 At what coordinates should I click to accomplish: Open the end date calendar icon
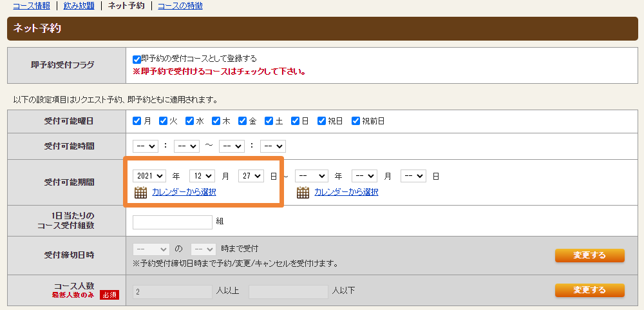pos(303,192)
